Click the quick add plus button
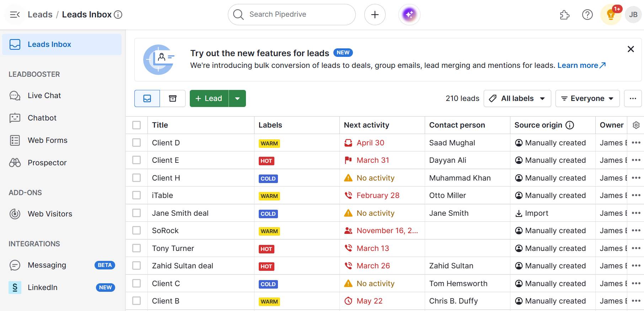The height and width of the screenshot is (311, 644). 375,15
